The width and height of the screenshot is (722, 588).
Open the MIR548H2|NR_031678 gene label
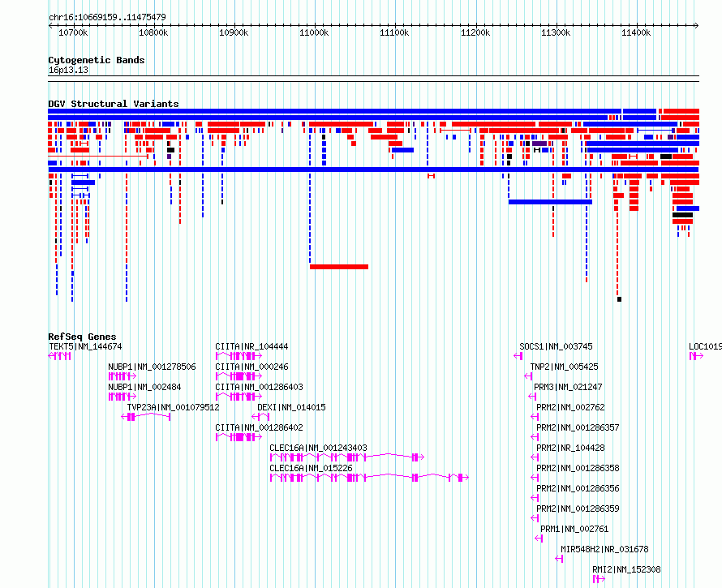(x=604, y=549)
